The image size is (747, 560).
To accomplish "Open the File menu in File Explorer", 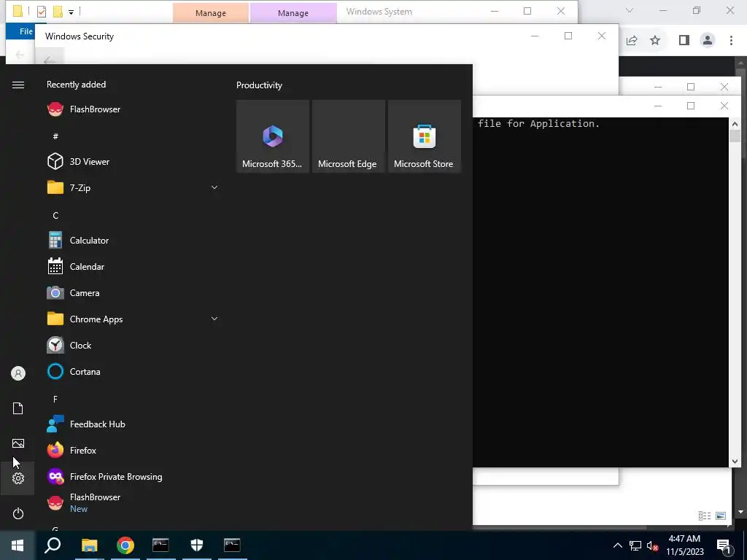I will 26,31.
